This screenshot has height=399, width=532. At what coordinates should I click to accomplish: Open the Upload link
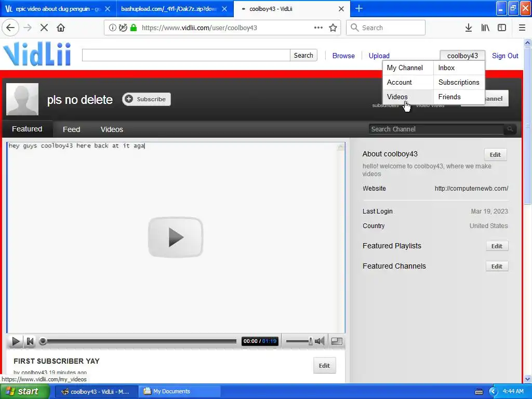click(379, 56)
